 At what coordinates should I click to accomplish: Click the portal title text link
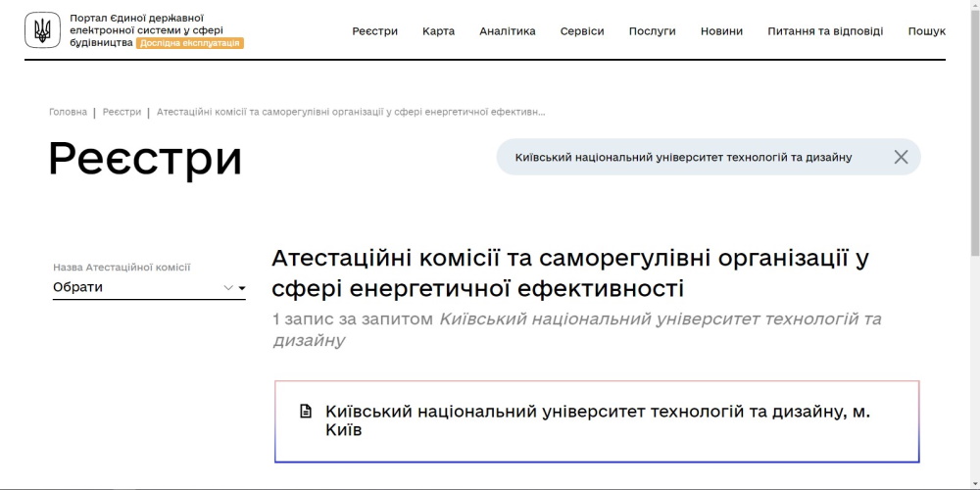point(147,30)
